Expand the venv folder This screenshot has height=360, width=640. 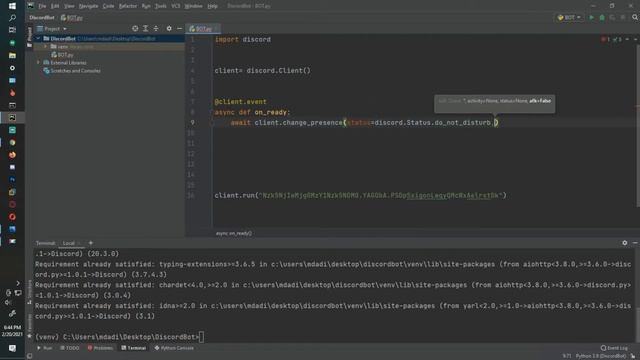coord(46,47)
